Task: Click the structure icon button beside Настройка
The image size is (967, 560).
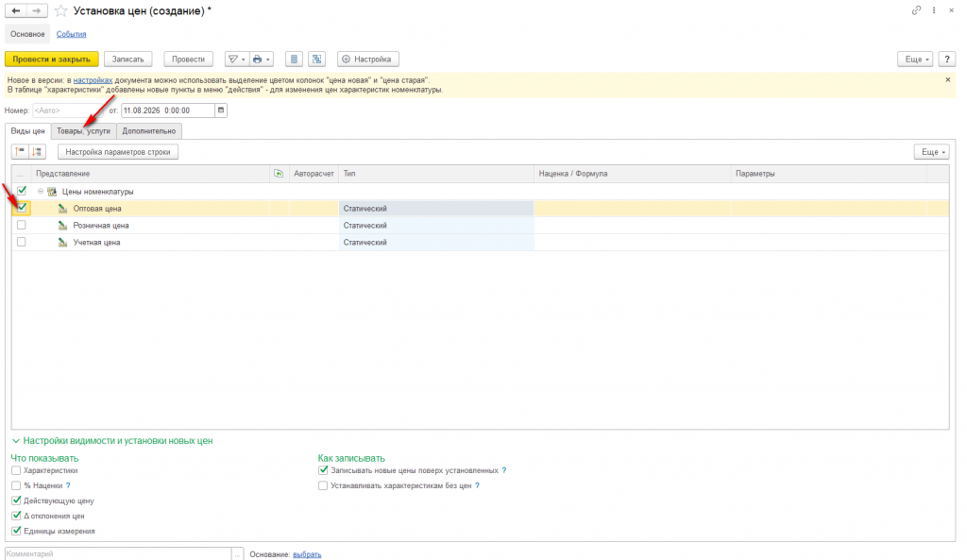Action: [317, 59]
